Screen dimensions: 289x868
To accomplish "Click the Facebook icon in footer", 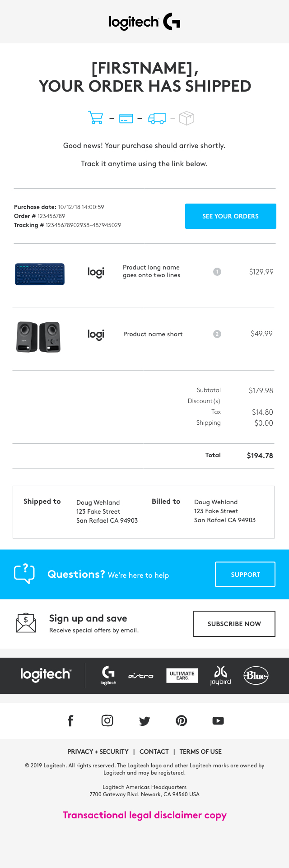I will [x=70, y=721].
